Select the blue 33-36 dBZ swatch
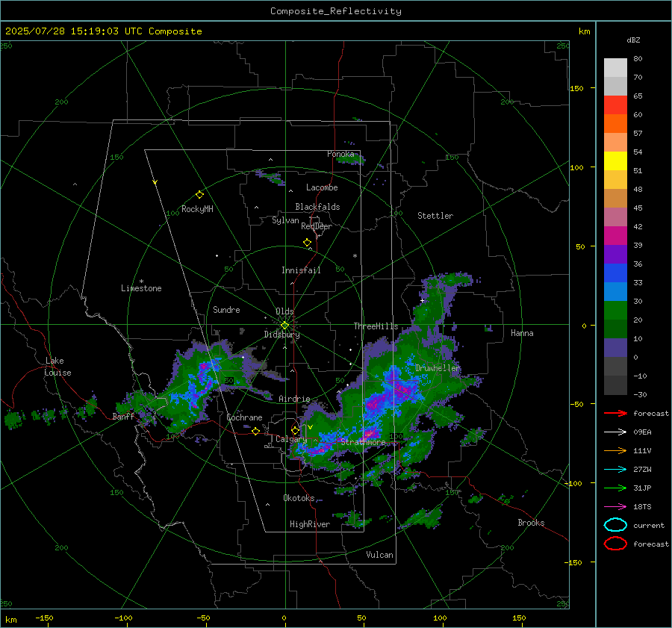672x628 pixels. click(x=615, y=273)
